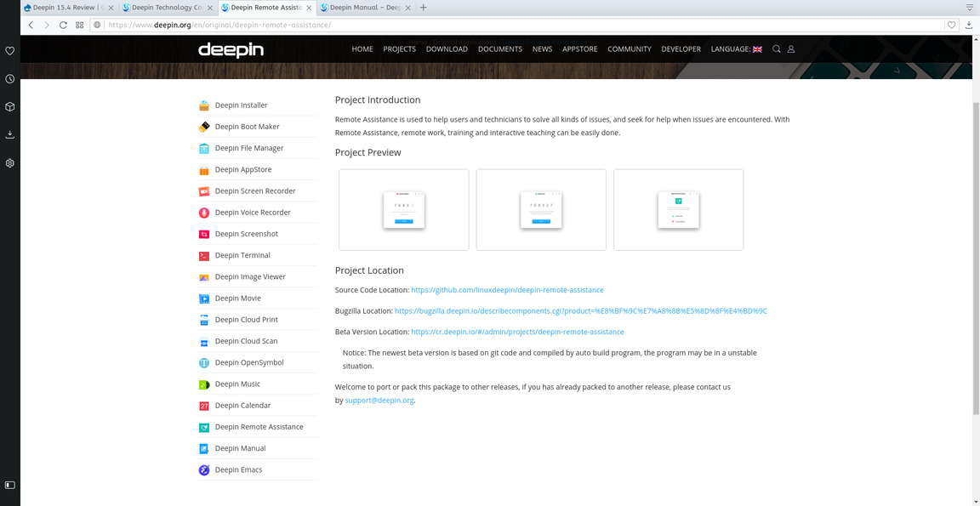Select the Deepin Calendar icon
Viewport: 980px width, 506px height.
click(204, 406)
